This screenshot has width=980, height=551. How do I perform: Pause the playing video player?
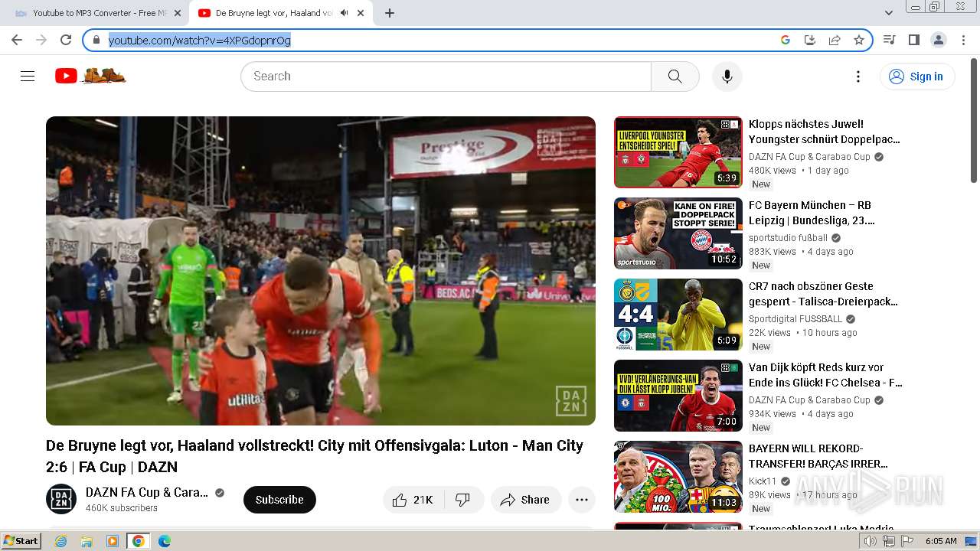321,271
